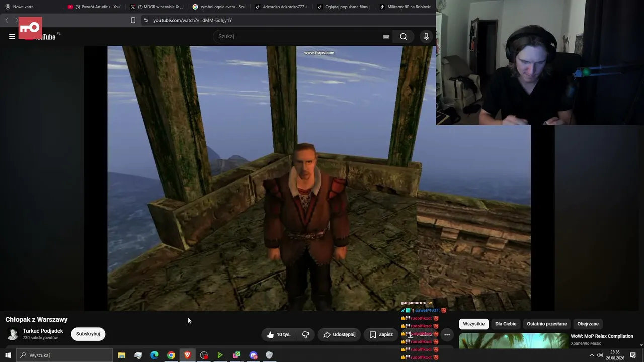Open the green arrow app in taskbar

(x=220, y=355)
